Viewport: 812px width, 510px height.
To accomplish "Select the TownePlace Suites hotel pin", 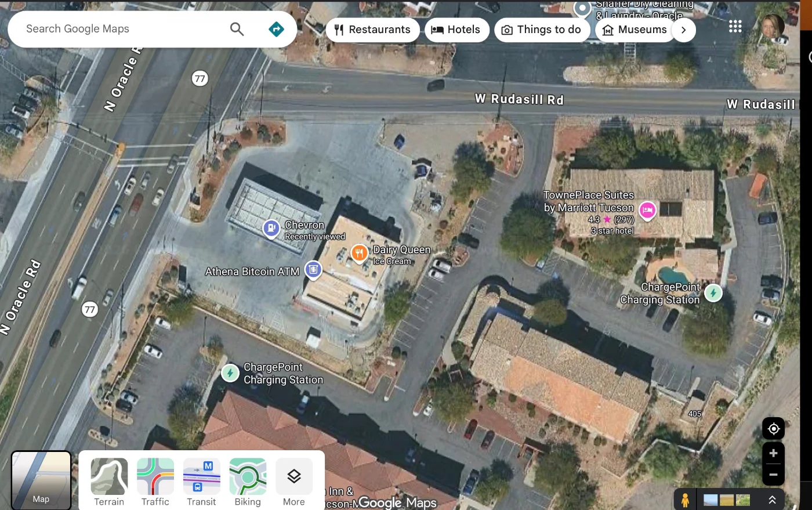I will coord(647,209).
